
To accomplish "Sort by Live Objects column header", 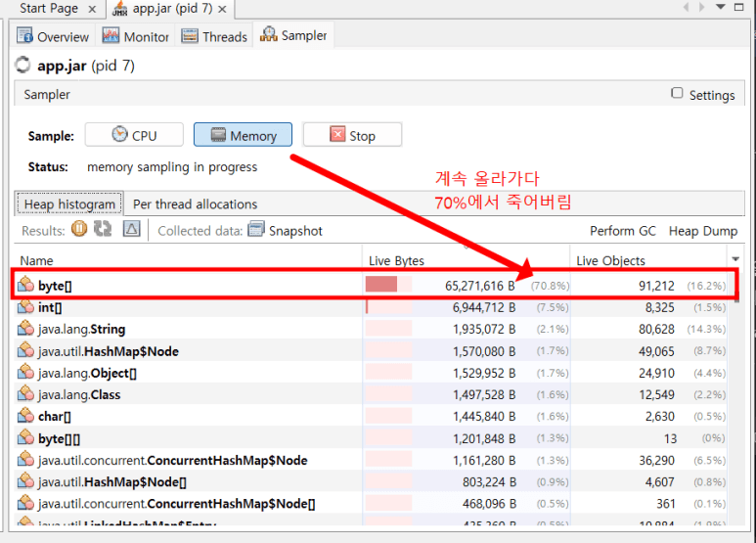I will (x=610, y=260).
